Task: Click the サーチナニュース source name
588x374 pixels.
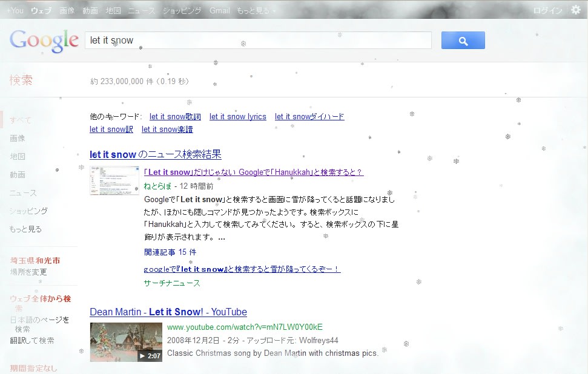Action: click(x=172, y=283)
